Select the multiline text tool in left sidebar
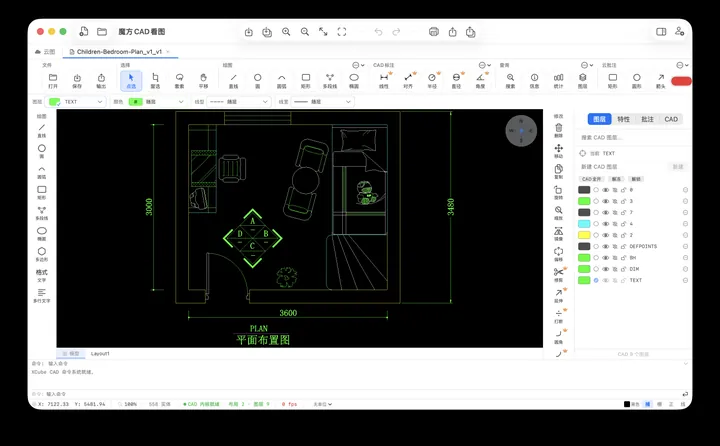 pyautogui.click(x=42, y=295)
